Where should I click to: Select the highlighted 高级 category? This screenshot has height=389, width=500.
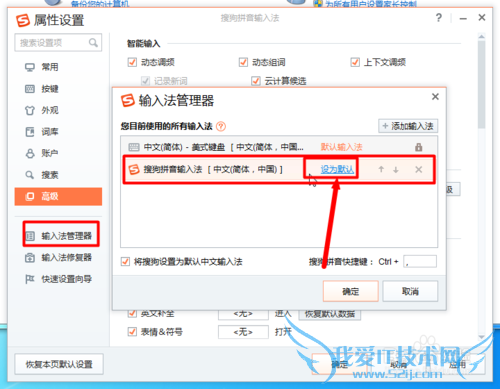(58, 196)
